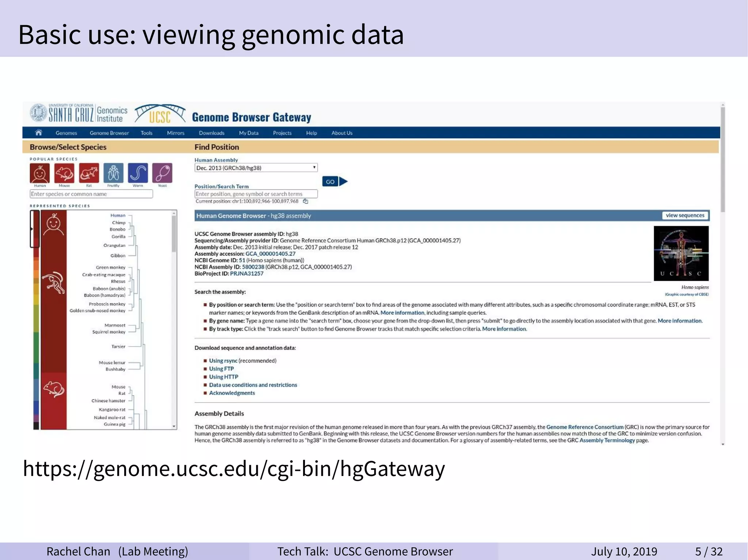Select the Rat popular species icon

click(89, 173)
